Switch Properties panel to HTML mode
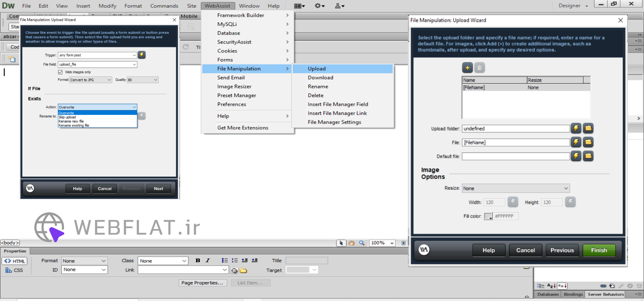Image resolution: width=644 pixels, height=301 pixels. pos(14,261)
